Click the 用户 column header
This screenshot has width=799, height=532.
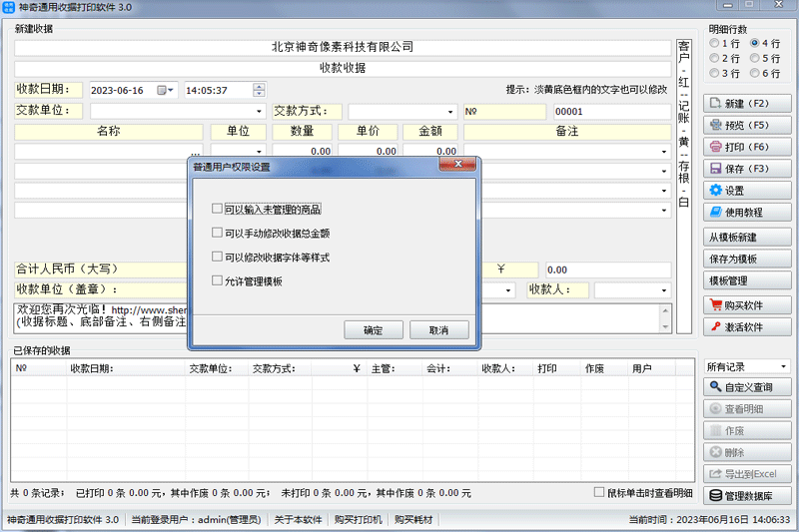tap(651, 368)
